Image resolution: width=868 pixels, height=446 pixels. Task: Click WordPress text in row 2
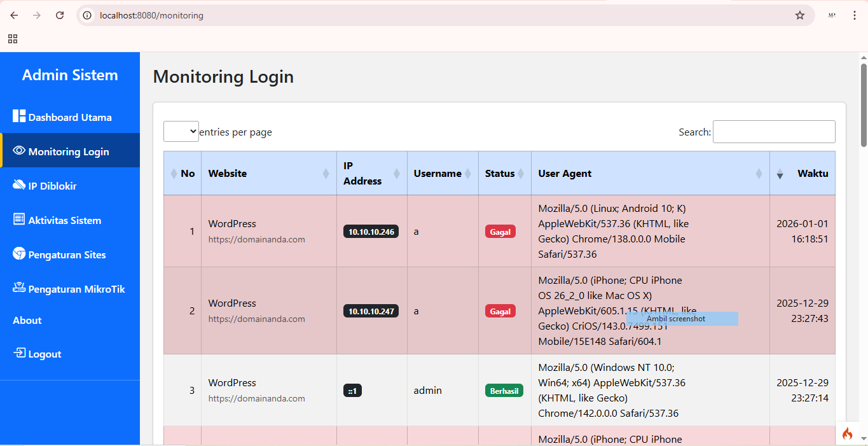coord(232,303)
